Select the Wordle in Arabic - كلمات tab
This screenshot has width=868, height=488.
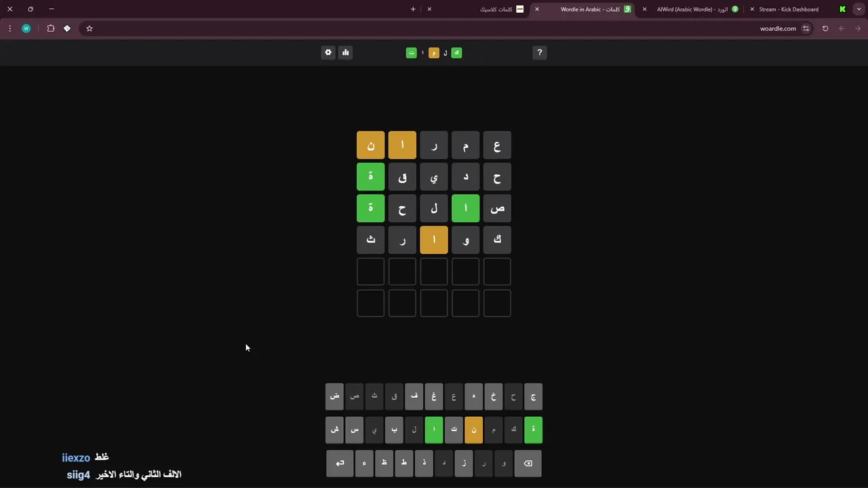583,9
